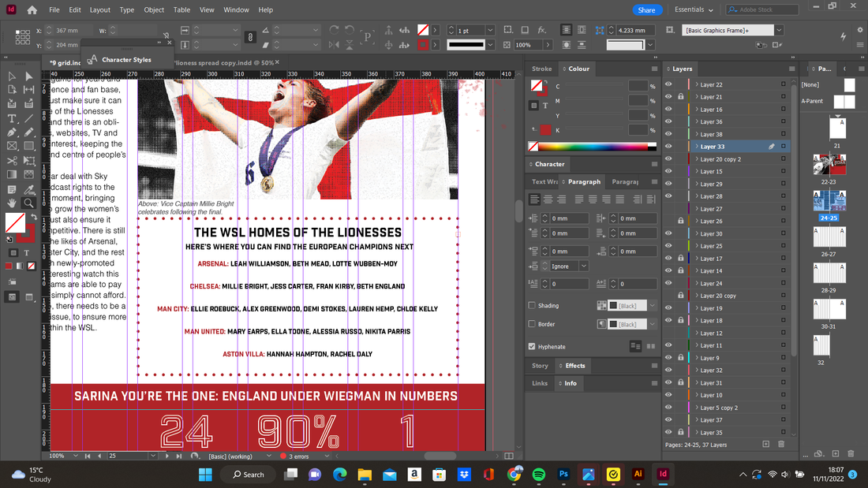The height and width of the screenshot is (488, 868).
Task: Select the Hand tool
Action: click(x=12, y=203)
